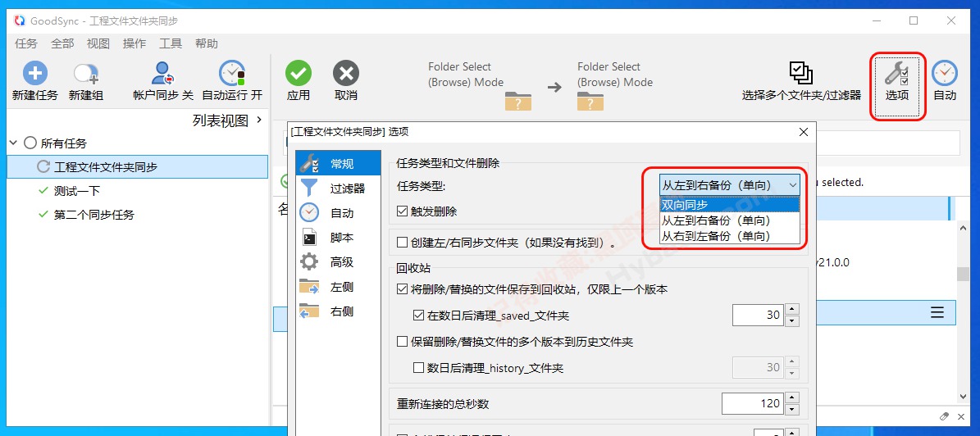Switch to 过滤器 options tab
The width and height of the screenshot is (980, 436).
pyautogui.click(x=347, y=188)
